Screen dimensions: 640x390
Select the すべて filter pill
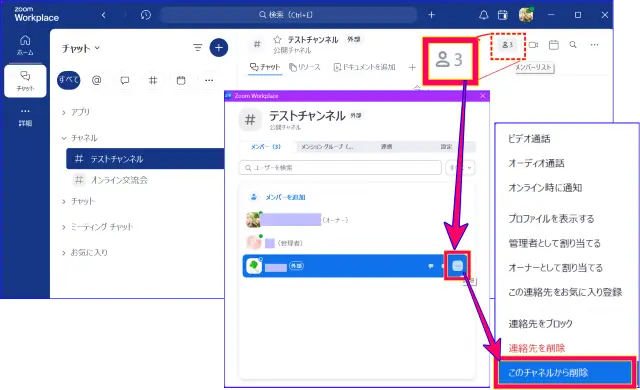pyautogui.click(x=69, y=80)
